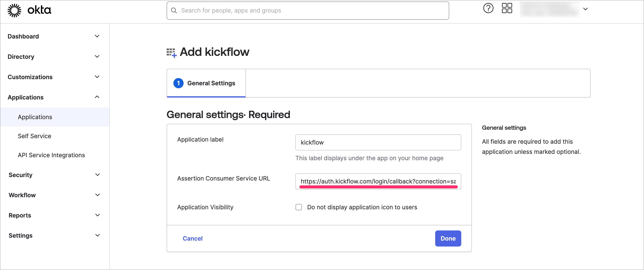Open the help question mark icon
644x270 pixels.
click(x=488, y=8)
